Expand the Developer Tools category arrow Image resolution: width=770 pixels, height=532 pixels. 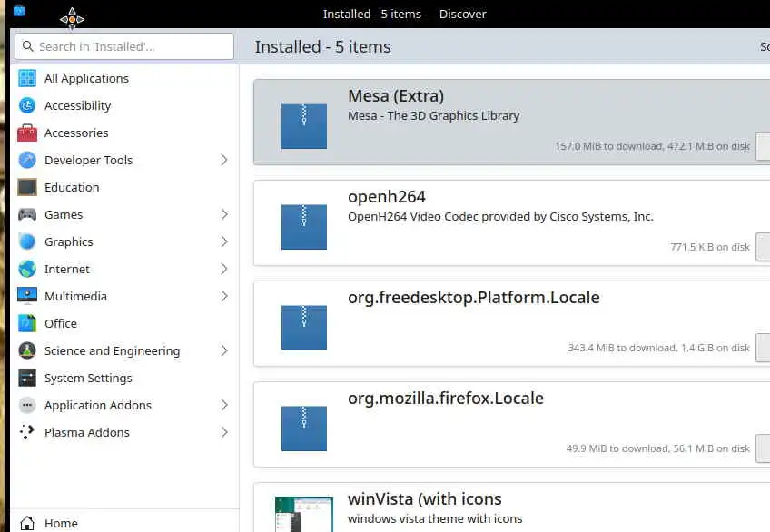(x=224, y=160)
